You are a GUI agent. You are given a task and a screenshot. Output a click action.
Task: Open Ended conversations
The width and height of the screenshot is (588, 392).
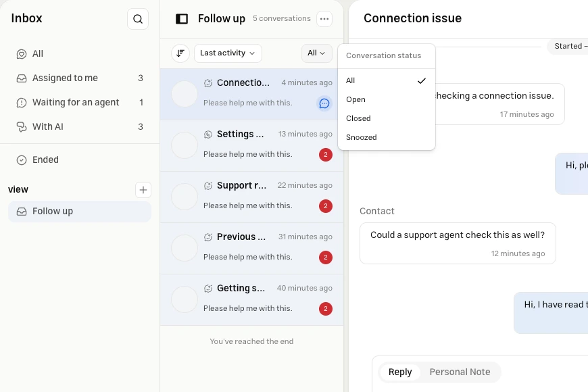click(x=80, y=160)
